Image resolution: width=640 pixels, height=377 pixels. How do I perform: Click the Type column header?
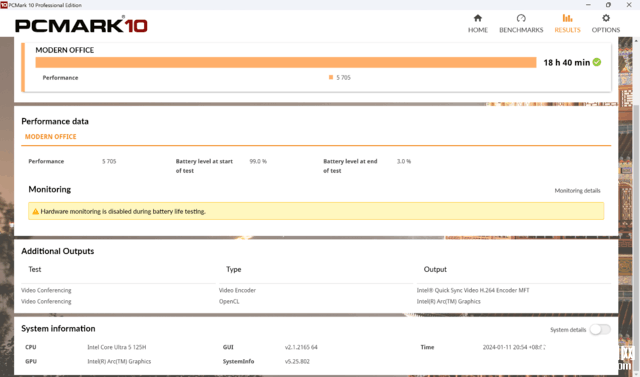coord(233,269)
